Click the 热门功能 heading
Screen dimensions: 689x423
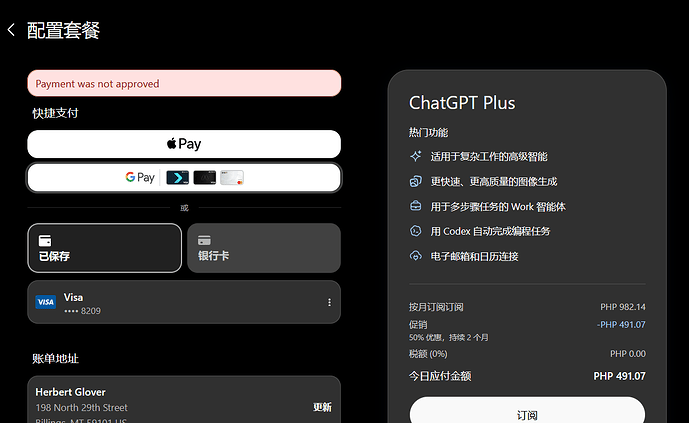428,132
